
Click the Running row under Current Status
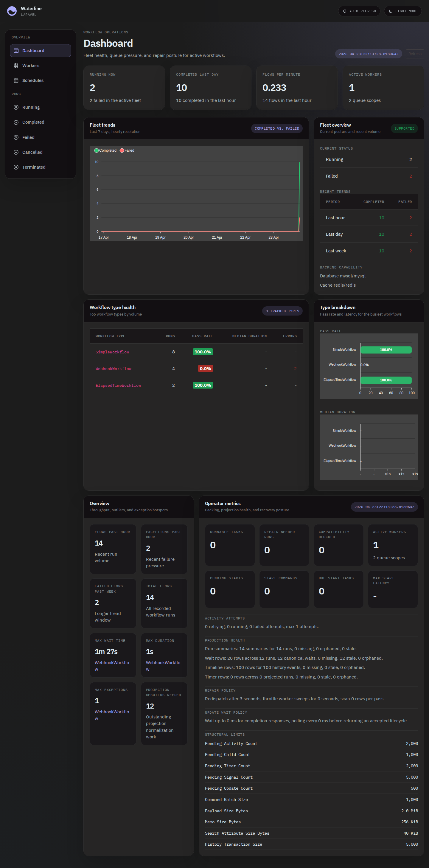pos(369,159)
